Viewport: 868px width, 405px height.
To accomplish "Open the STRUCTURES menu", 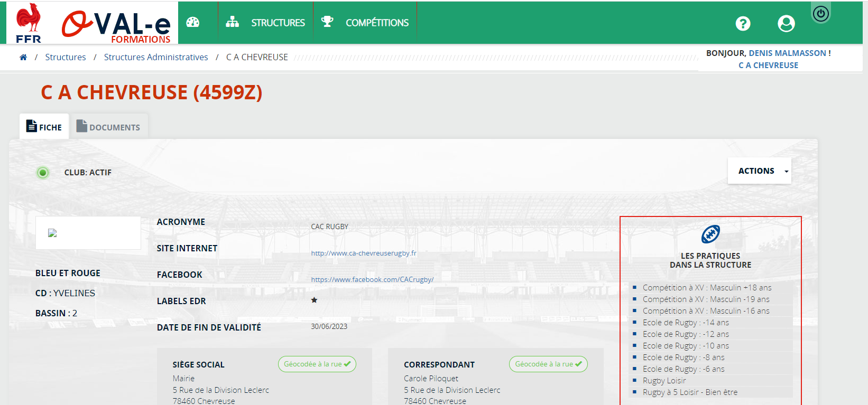I will click(278, 23).
